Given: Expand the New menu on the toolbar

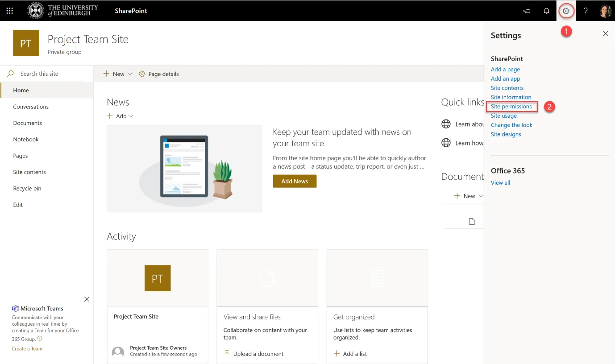Looking at the screenshot, I should [x=117, y=74].
